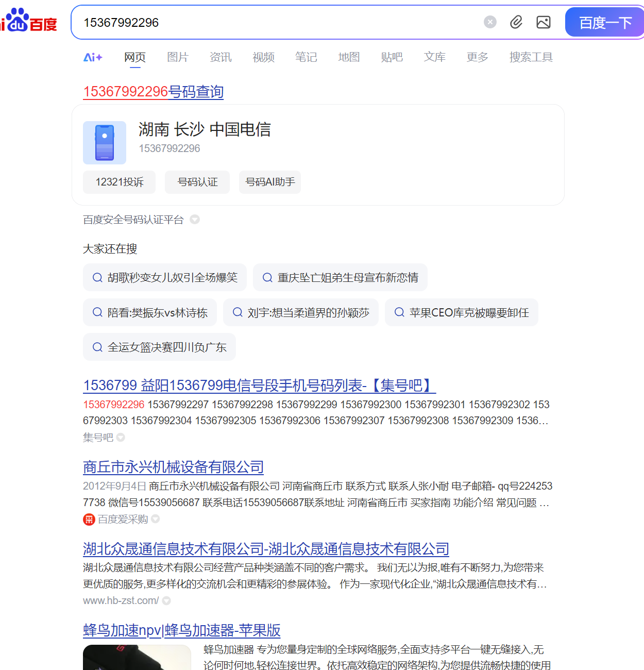Expand the 百度安全号码认证平台 dropdown arrow
The height and width of the screenshot is (670, 644).
pos(195,220)
